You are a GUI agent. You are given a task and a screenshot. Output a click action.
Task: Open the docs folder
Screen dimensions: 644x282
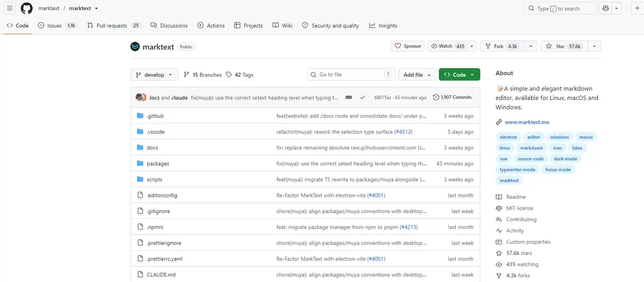tap(152, 148)
